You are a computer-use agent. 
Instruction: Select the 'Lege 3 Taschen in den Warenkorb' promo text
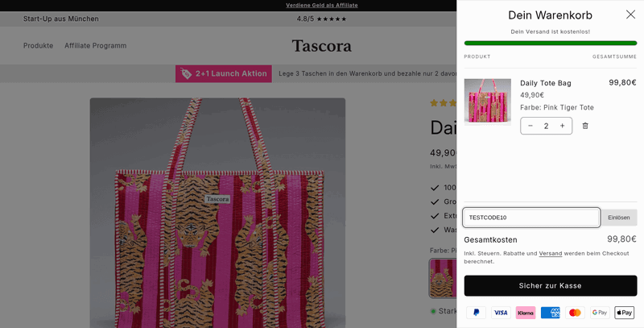368,73
